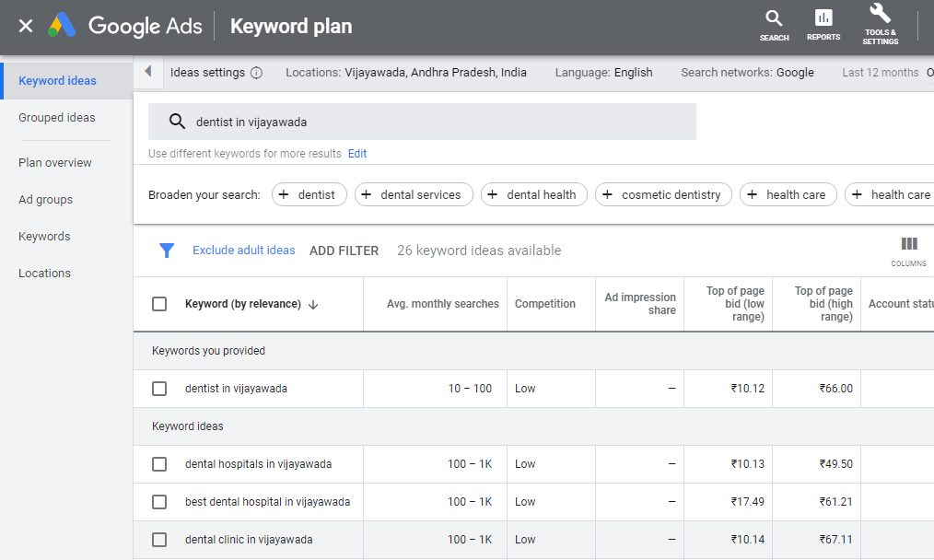Click the ₹66.00 high bid value
Image resolution: width=934 pixels, height=560 pixels.
pyautogui.click(x=835, y=389)
